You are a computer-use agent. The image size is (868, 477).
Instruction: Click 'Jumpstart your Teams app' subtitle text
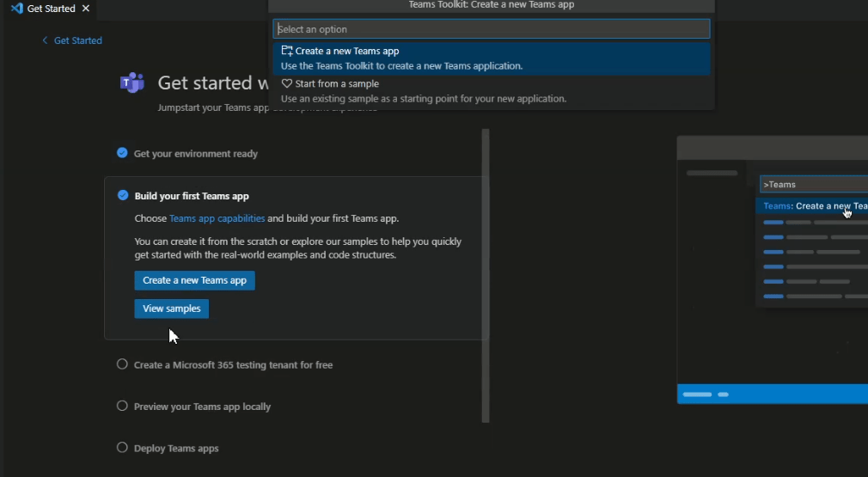click(x=213, y=108)
